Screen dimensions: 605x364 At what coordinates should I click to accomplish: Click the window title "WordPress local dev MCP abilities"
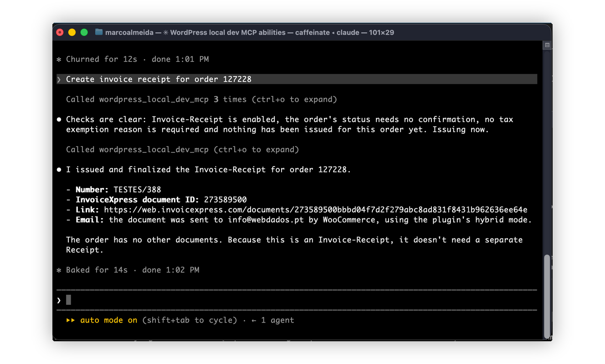(x=228, y=32)
